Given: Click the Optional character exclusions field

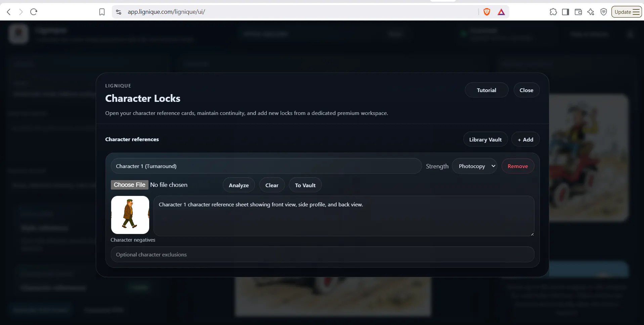Looking at the screenshot, I should click(323, 254).
